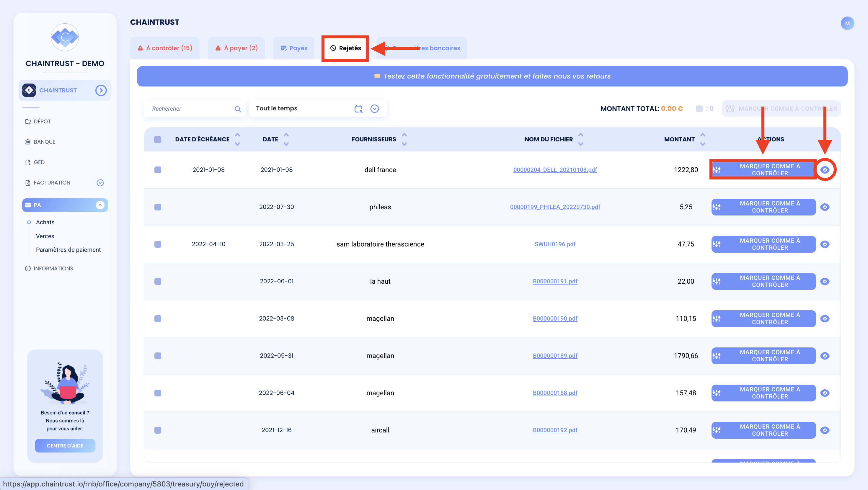The image size is (868, 490).
Task: Check the magellan 2022-03-08 row checkbox
Action: (x=157, y=318)
